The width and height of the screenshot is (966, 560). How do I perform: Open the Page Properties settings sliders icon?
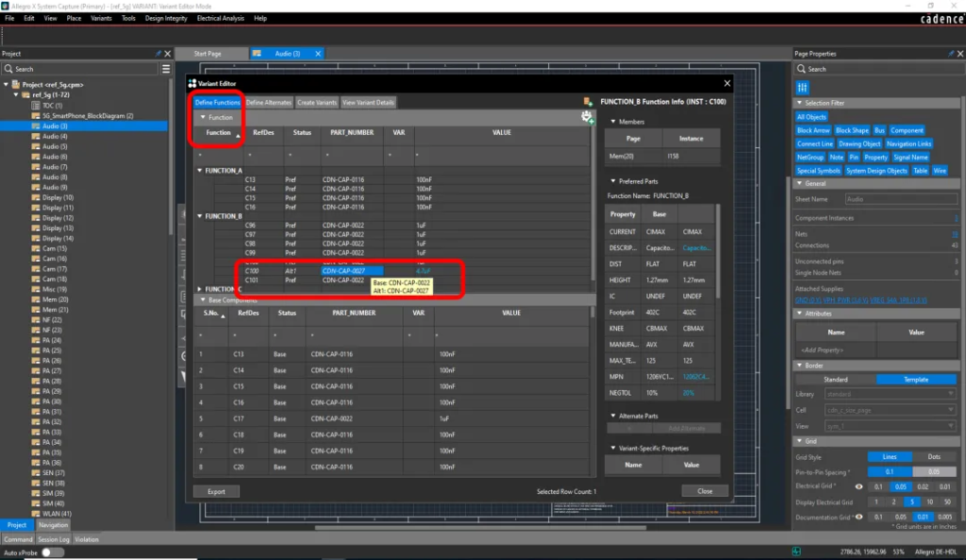click(x=804, y=87)
